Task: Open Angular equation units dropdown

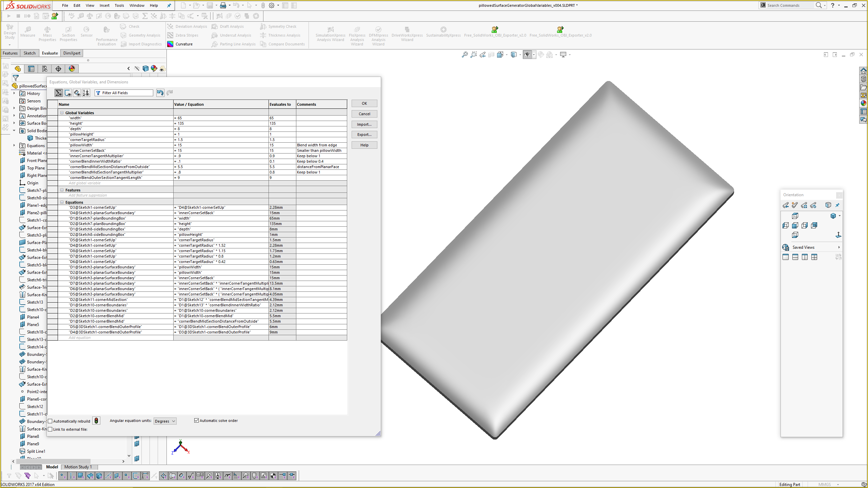Action: (165, 421)
